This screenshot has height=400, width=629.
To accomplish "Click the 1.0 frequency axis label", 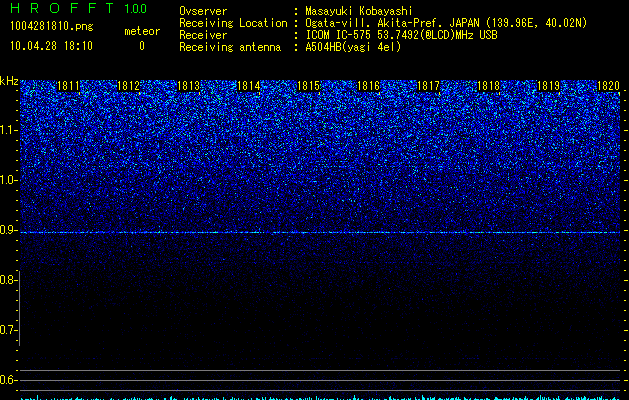I will coord(9,180).
